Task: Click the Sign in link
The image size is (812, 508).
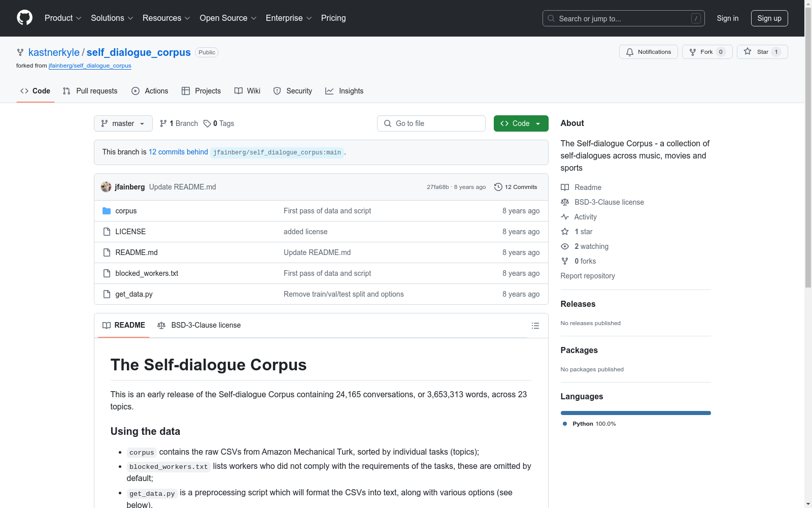Action: point(728,18)
